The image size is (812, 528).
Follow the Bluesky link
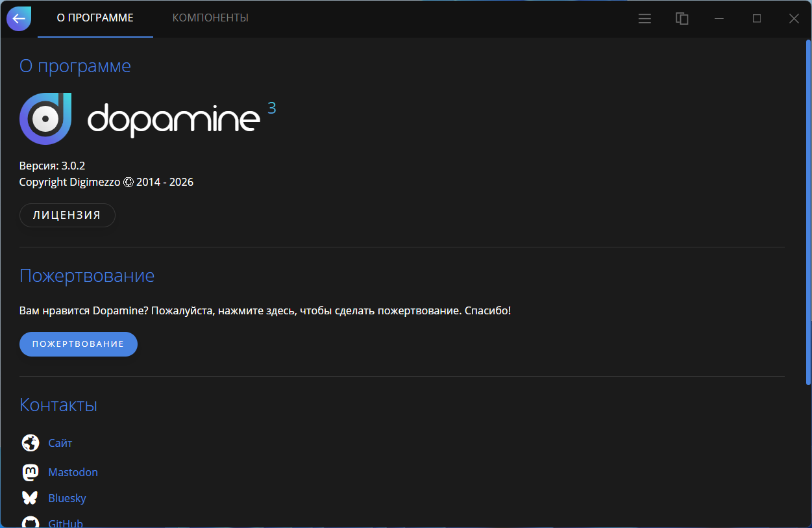click(68, 498)
